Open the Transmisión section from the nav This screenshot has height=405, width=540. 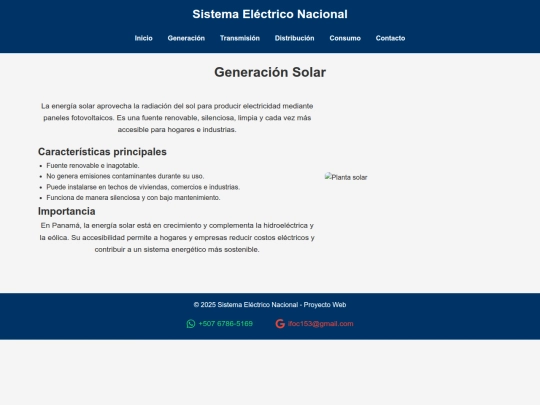240,38
